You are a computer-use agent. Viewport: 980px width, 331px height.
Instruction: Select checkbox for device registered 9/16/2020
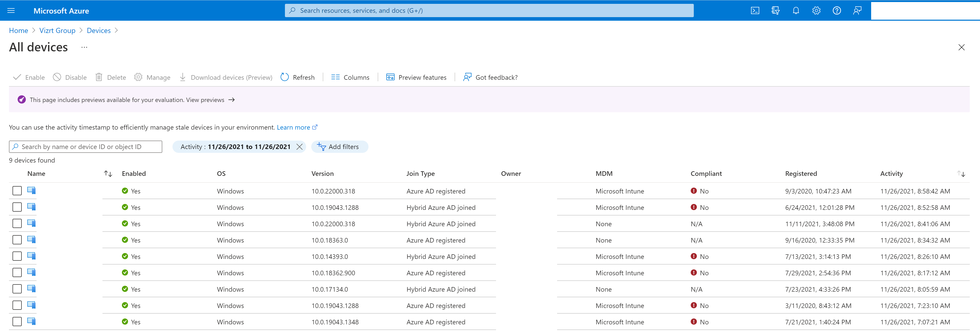[x=17, y=240]
